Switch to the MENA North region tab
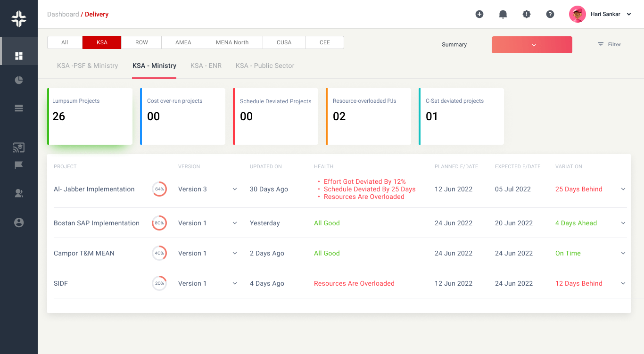Viewport: 644px width, 354px height. 232,42
